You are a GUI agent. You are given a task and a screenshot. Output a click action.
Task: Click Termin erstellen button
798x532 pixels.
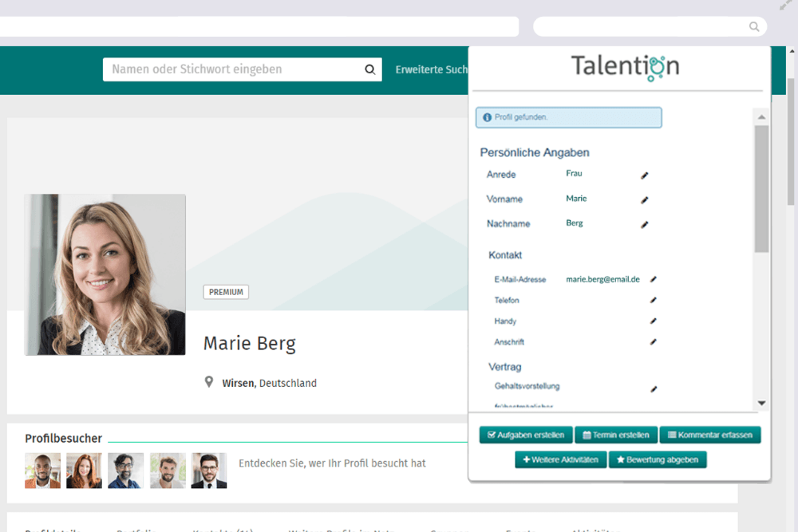(616, 435)
